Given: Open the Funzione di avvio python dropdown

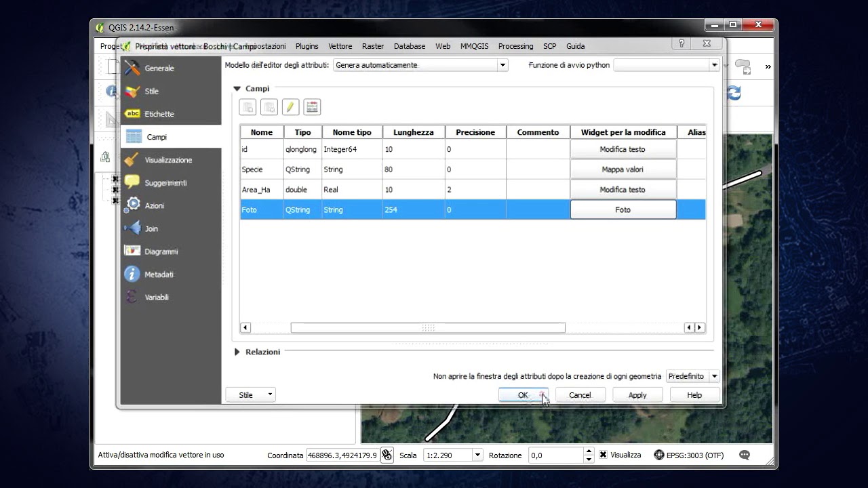Looking at the screenshot, I should (x=667, y=65).
